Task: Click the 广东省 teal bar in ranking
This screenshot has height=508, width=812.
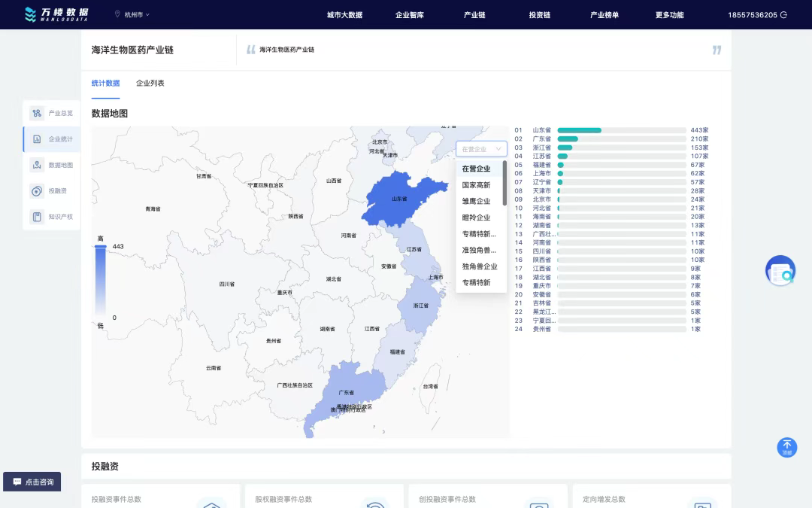Action: pyautogui.click(x=568, y=139)
